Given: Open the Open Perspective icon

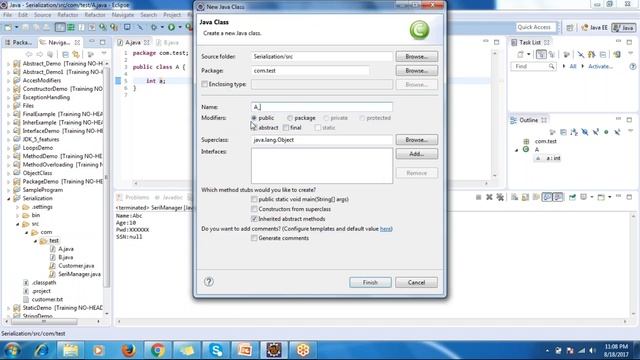Looking at the screenshot, I should 570,27.
